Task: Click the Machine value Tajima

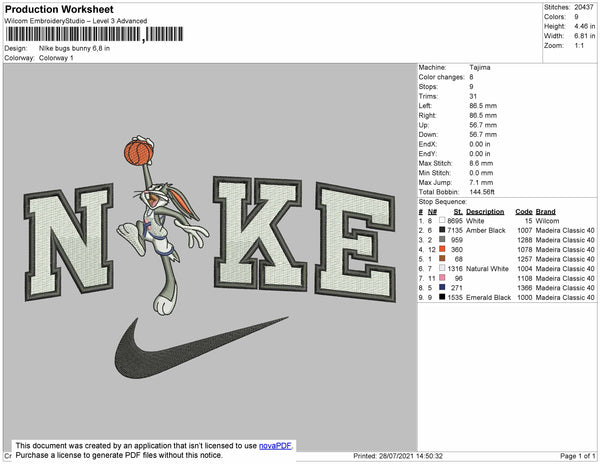Action: (x=479, y=67)
